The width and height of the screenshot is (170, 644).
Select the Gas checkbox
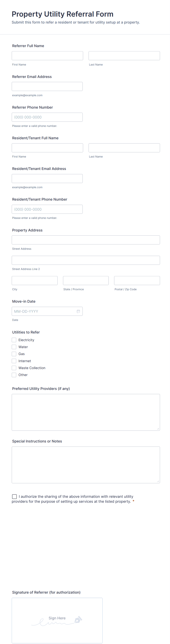14,354
